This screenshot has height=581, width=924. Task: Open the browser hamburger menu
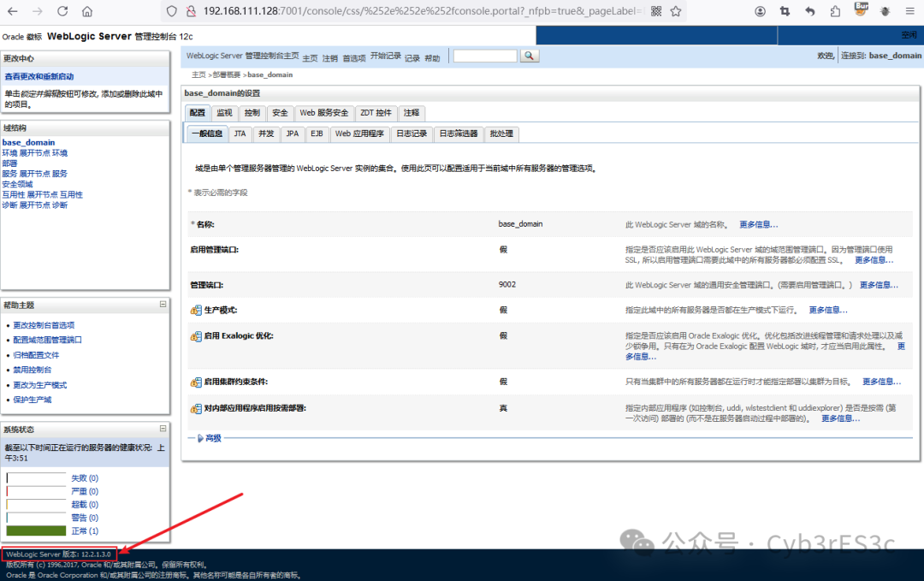[909, 11]
